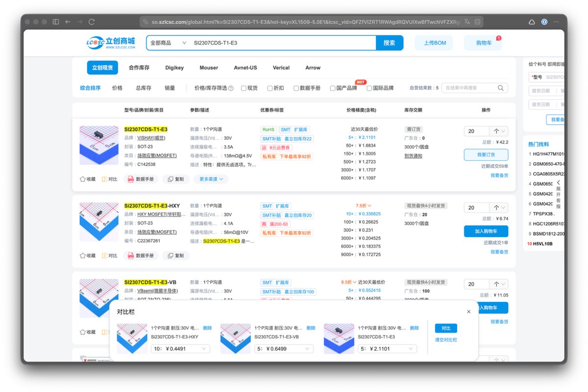The height and width of the screenshot is (392, 588).
Task: Expand 更多渠道 for the VISHAY item
Action: (x=211, y=179)
